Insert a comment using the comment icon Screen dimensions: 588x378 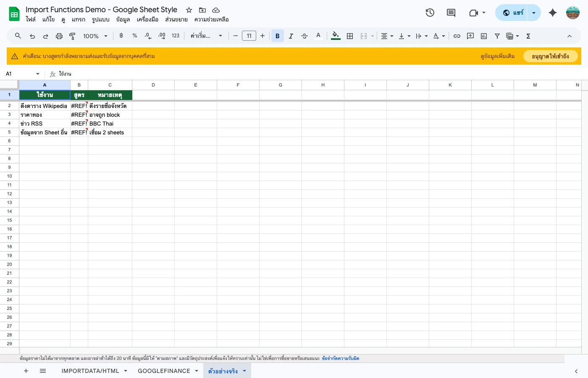click(x=470, y=36)
